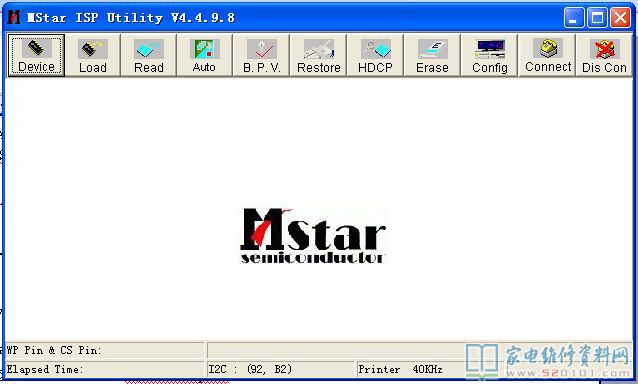Viewport: 638px width, 384px height.
Task: Close the MStar ISP Utility window
Action: pyautogui.click(x=620, y=18)
